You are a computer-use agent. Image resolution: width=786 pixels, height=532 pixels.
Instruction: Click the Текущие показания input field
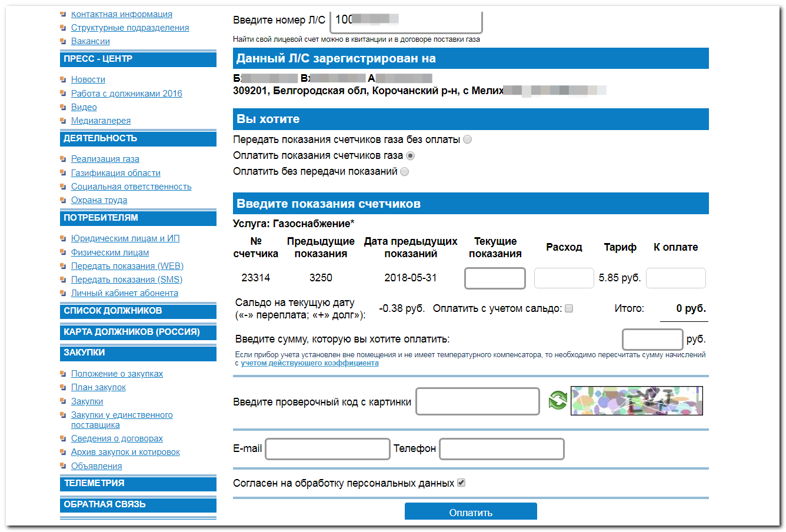(x=495, y=278)
